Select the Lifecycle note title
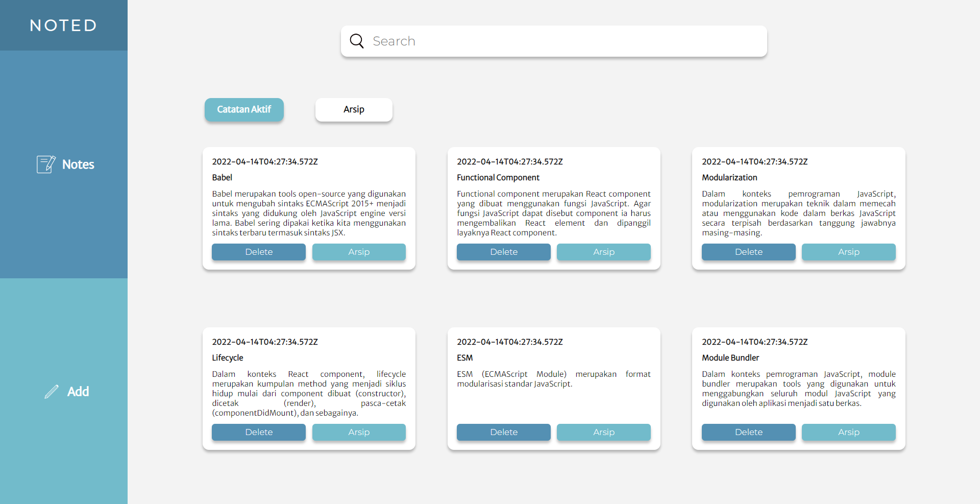 [x=228, y=357]
